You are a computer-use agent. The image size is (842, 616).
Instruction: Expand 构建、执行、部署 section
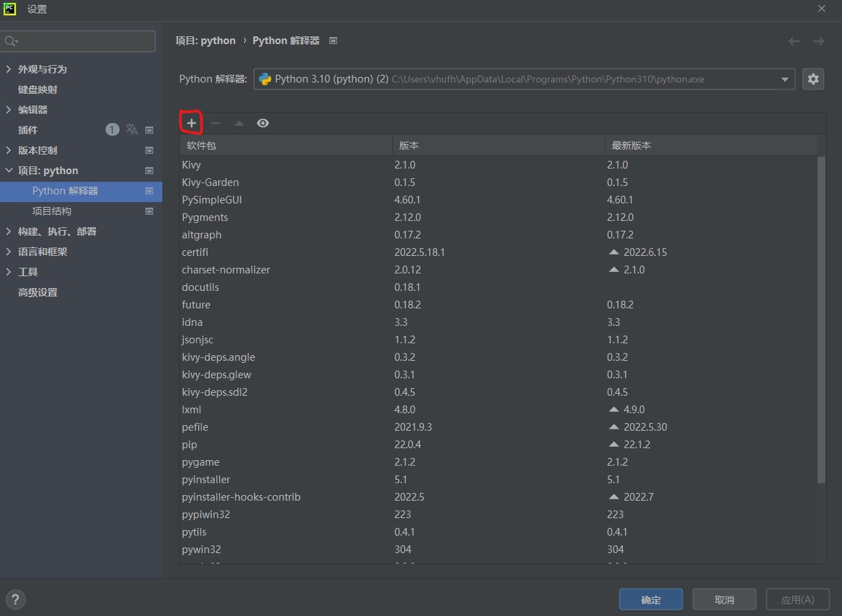(x=8, y=231)
